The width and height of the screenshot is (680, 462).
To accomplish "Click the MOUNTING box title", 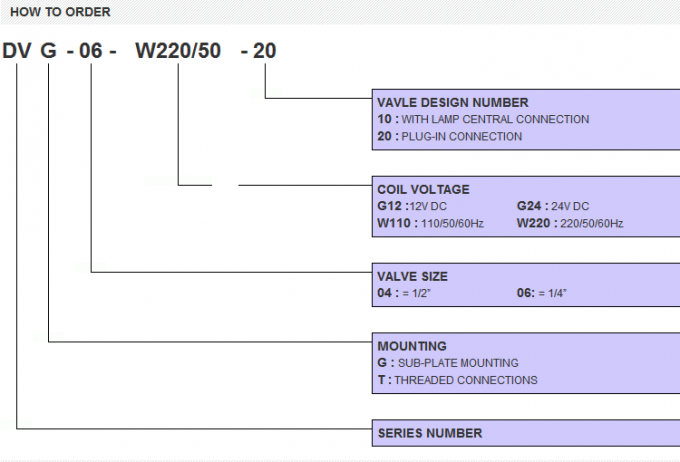I will point(411,346).
